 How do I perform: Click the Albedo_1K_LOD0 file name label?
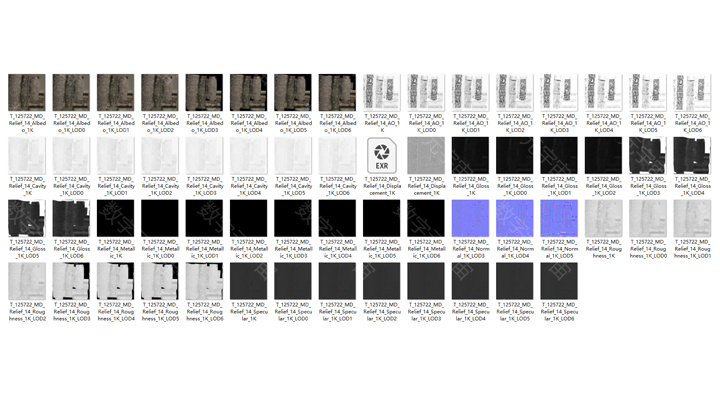(x=71, y=123)
